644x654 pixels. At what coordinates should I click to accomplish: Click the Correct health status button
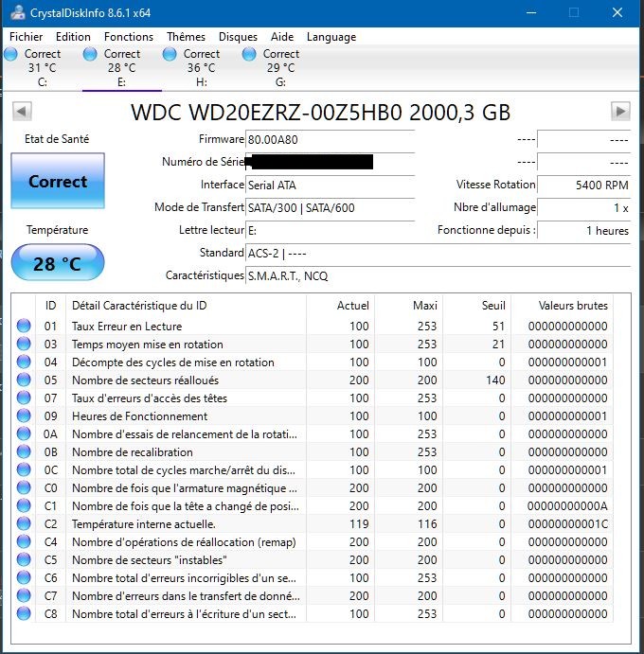pyautogui.click(x=58, y=181)
